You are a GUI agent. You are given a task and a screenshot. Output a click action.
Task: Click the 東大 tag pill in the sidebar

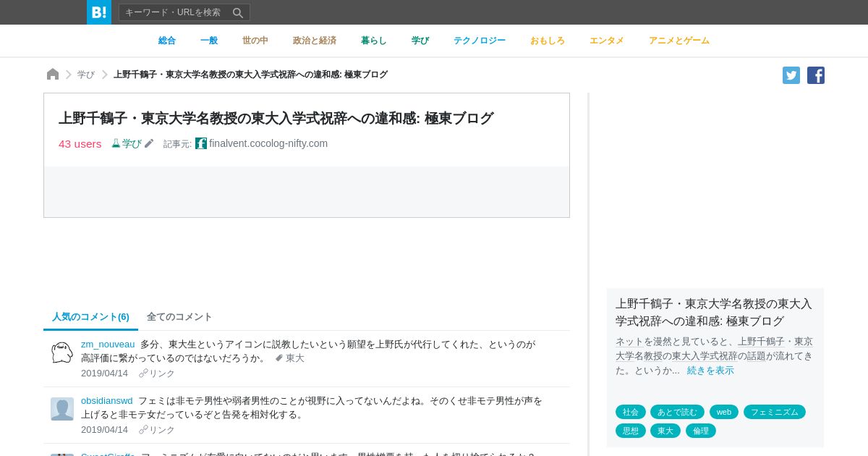(665, 431)
